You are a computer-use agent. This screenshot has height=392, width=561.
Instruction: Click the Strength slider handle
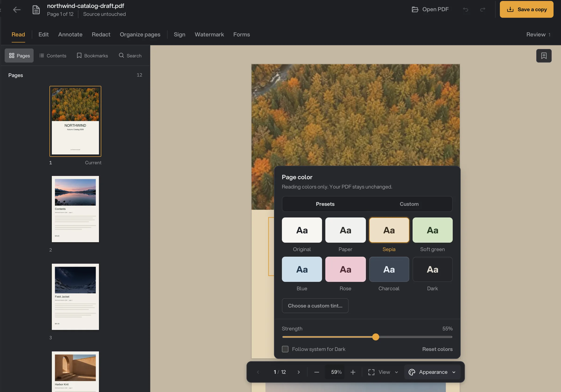coord(375,337)
